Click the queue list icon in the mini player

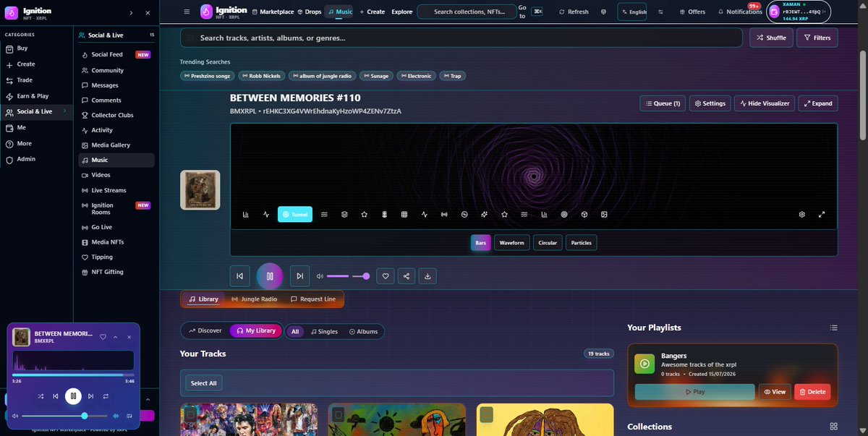pos(129,416)
